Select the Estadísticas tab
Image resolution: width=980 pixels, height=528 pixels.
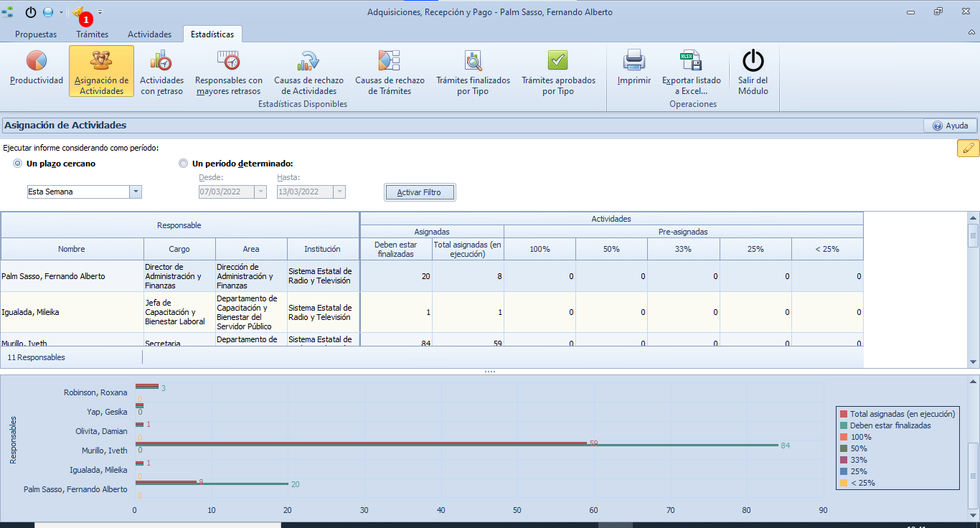[212, 34]
